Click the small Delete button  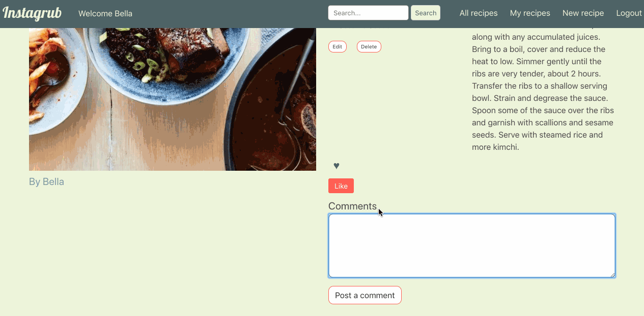[x=369, y=47]
